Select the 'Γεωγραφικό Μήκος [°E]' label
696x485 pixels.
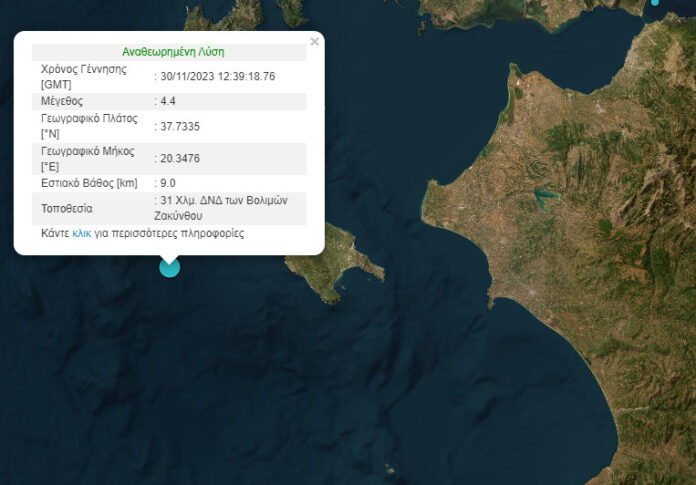(87, 158)
